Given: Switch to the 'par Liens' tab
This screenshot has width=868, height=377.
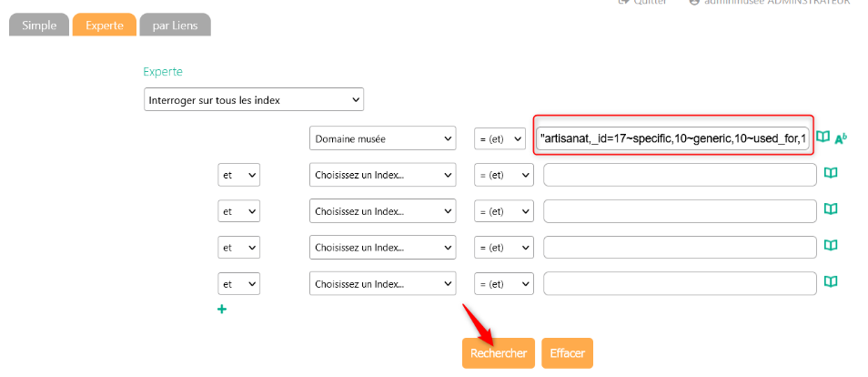Looking at the screenshot, I should click(175, 25).
